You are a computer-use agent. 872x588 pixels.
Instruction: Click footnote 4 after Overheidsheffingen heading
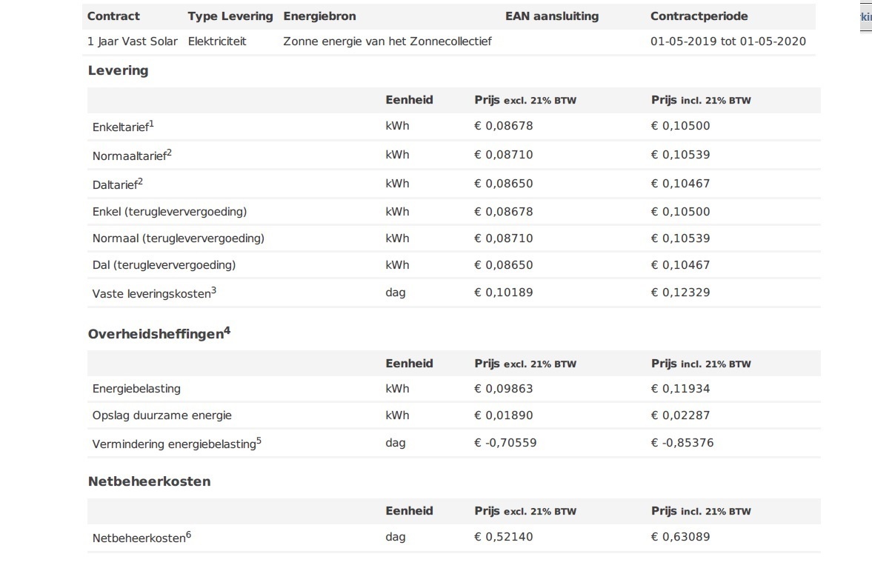(227, 331)
